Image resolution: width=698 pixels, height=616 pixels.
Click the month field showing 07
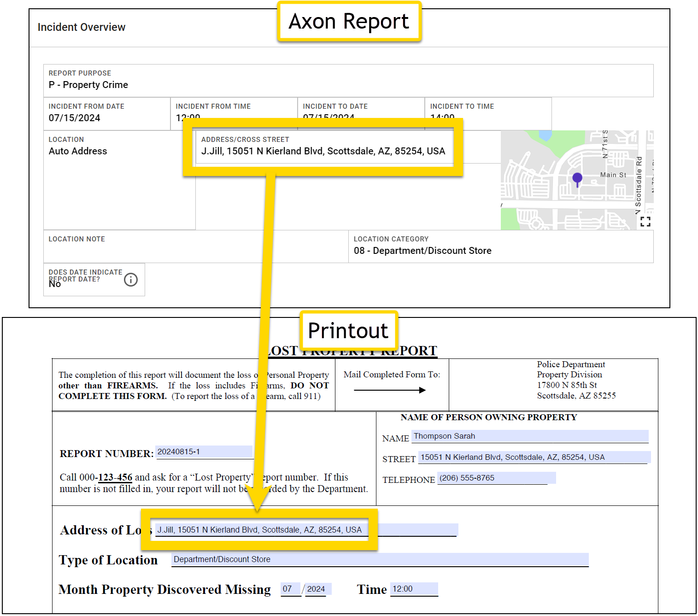290,589
